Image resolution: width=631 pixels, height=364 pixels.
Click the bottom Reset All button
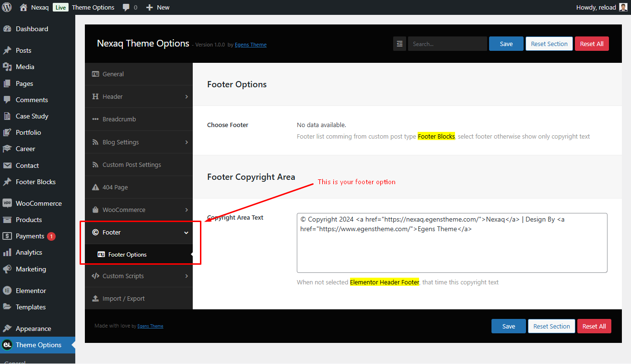click(594, 326)
